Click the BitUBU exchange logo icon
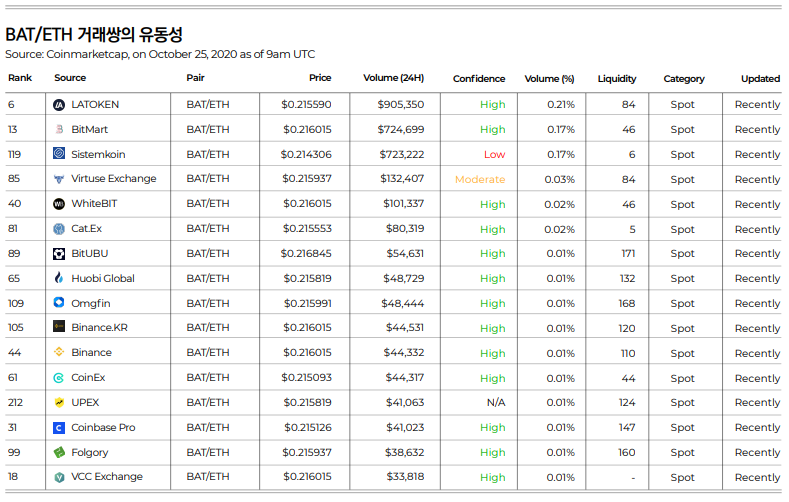The width and height of the screenshot is (789, 502). coord(59,254)
